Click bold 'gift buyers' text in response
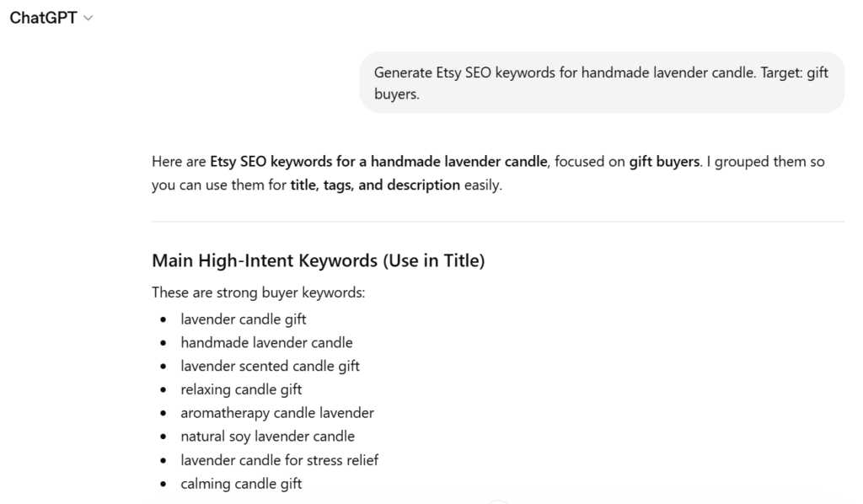 click(664, 162)
